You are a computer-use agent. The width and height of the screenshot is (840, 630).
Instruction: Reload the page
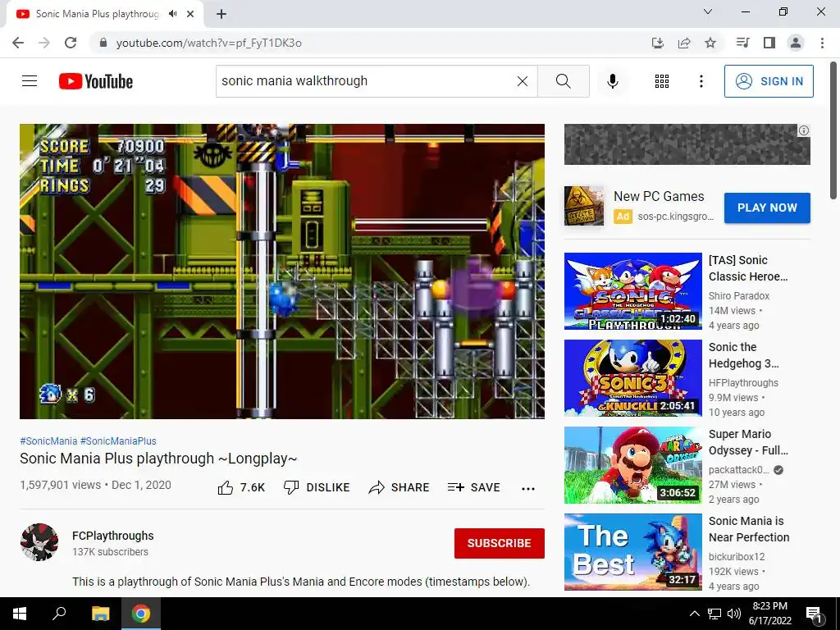pyautogui.click(x=71, y=43)
